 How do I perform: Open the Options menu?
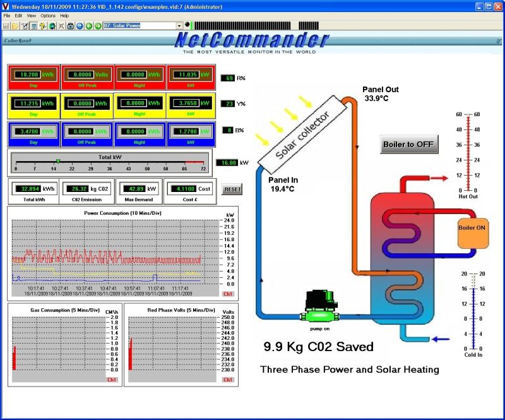(x=48, y=15)
